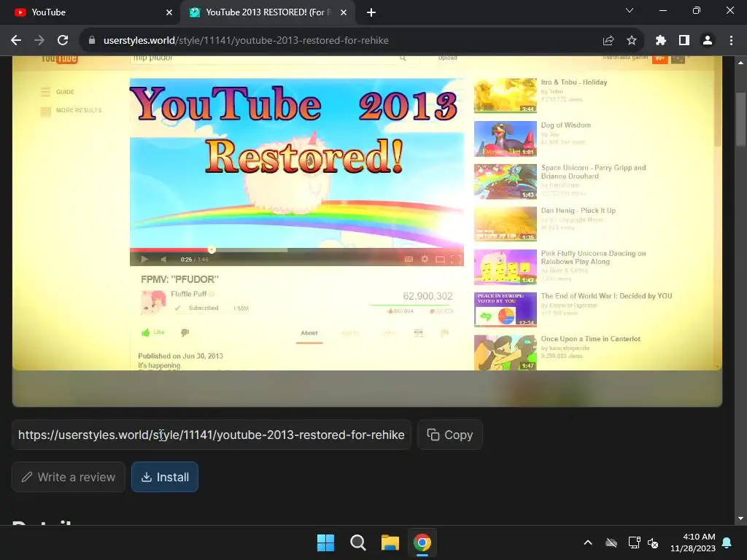This screenshot has width=747, height=560.
Task: Click OneDrive cloud tray icon
Action: tap(611, 542)
